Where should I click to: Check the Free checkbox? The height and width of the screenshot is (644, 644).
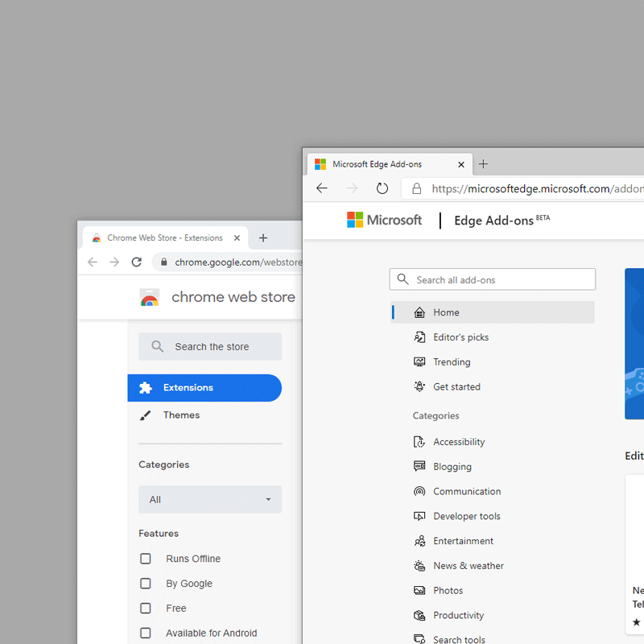pyautogui.click(x=146, y=608)
